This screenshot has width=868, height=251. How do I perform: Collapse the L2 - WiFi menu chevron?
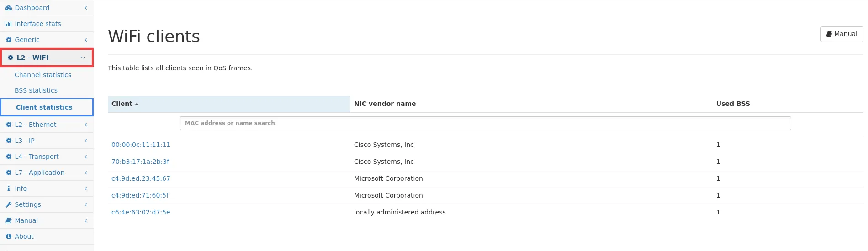point(83,58)
